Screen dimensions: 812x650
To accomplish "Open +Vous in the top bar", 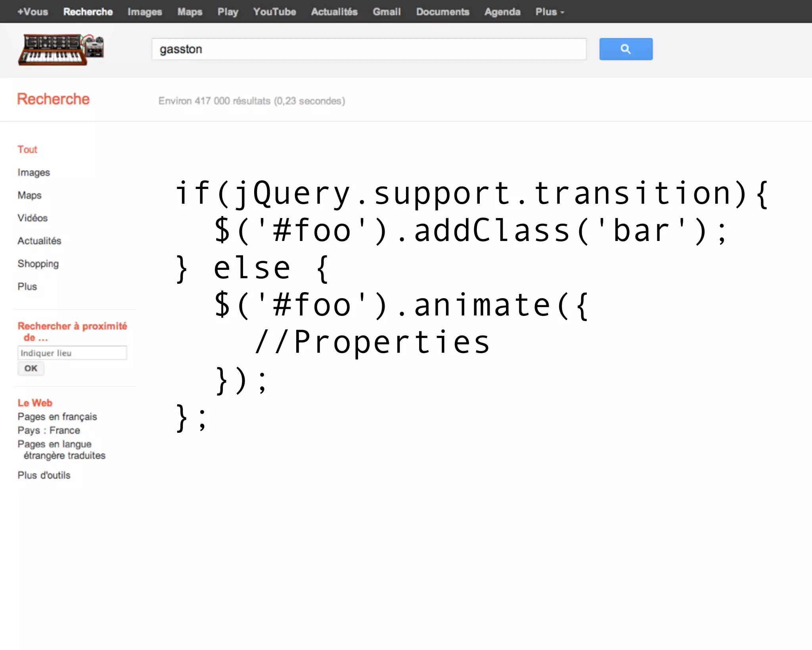I will [33, 12].
